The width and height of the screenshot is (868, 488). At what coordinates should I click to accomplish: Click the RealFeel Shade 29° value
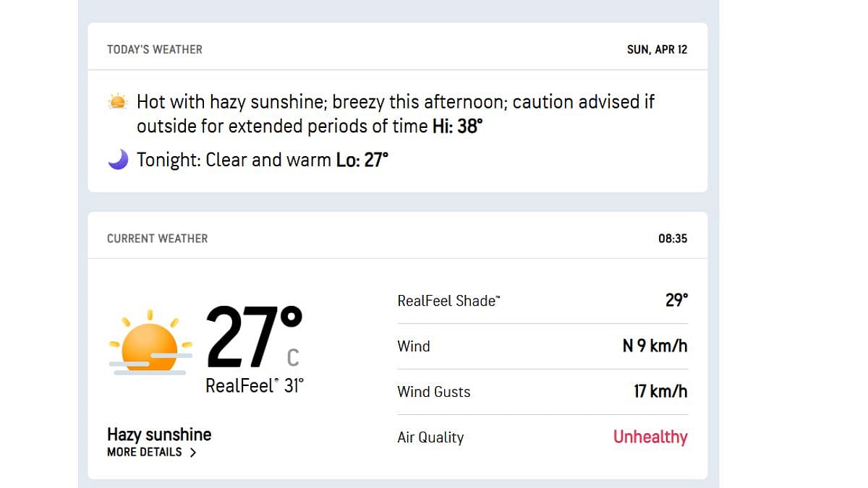tap(676, 300)
